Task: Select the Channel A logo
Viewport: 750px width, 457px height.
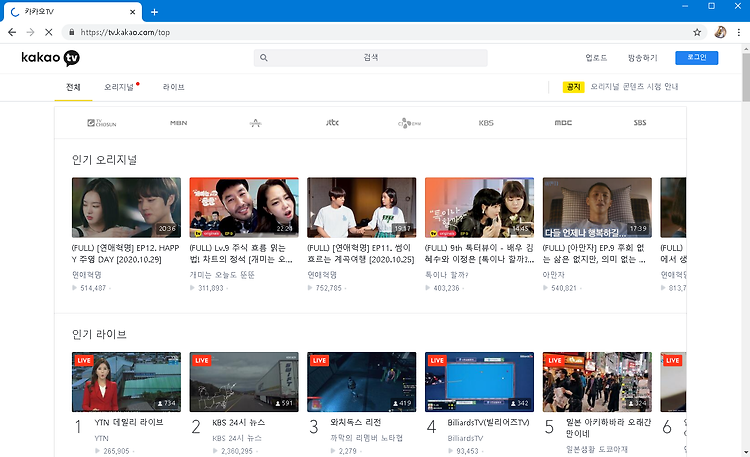Action: click(255, 123)
